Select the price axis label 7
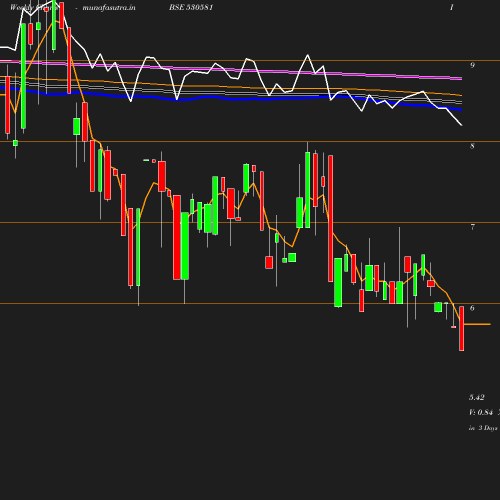The height and width of the screenshot is (500, 500). click(472, 227)
